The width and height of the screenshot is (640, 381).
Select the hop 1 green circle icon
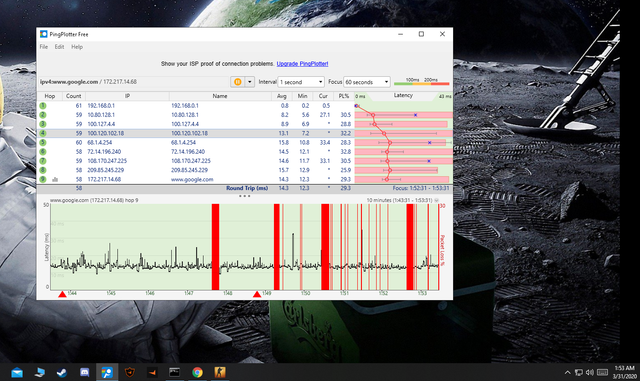pyautogui.click(x=43, y=106)
